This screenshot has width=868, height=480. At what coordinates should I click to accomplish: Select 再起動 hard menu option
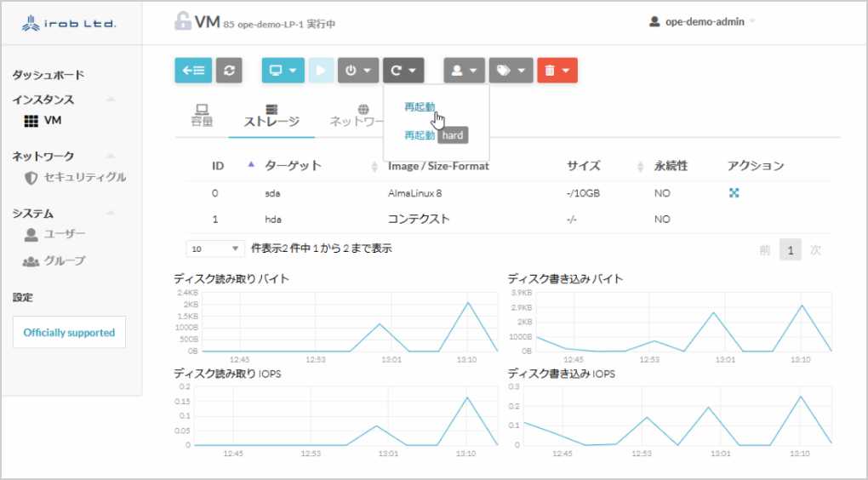tap(435, 135)
